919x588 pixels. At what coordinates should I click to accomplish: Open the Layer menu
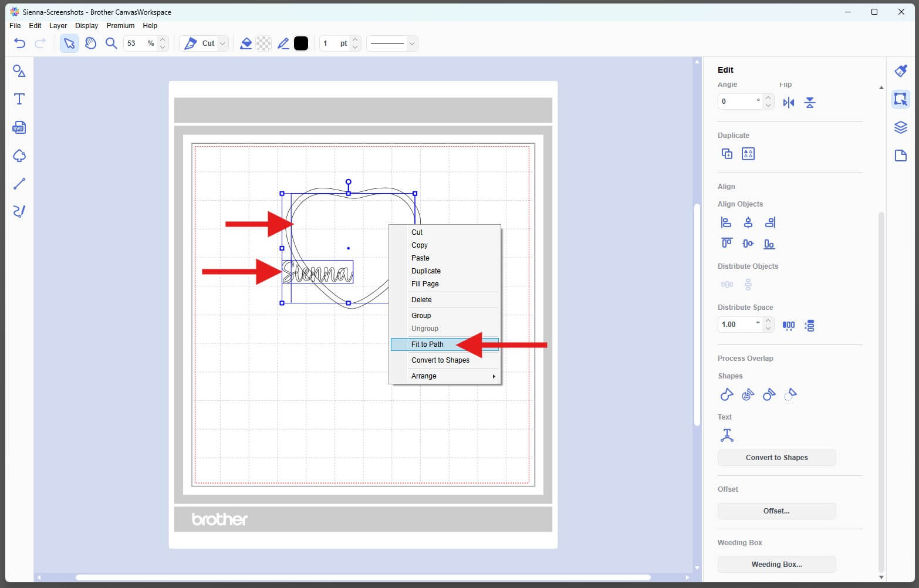58,26
